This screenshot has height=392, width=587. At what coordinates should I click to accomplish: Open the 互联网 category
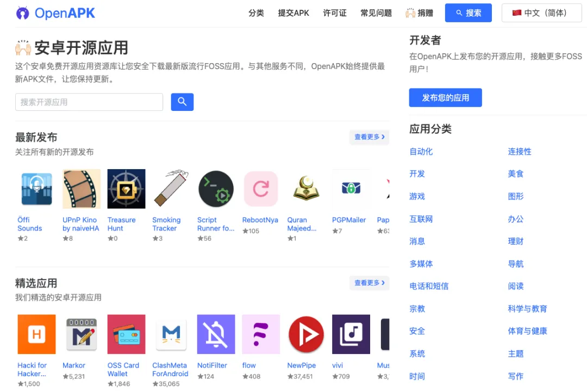tap(421, 219)
